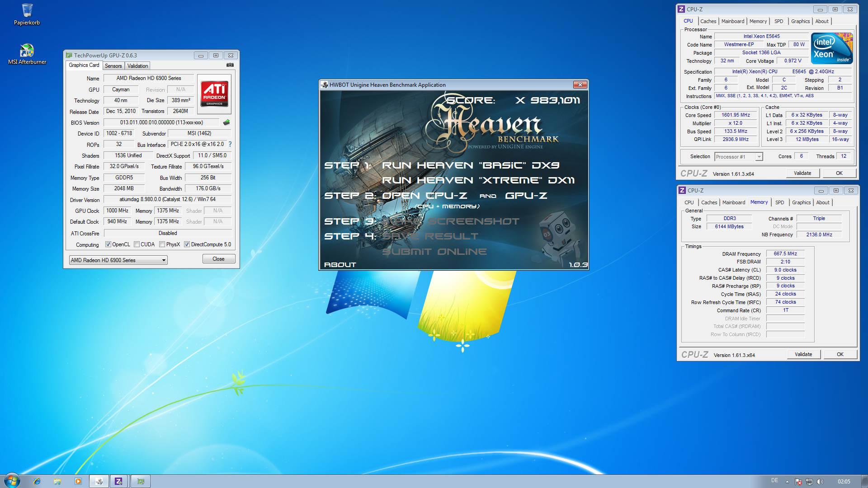Click OK in the lower CPU-Z window
Screen dimensions: 868x488
(840, 354)
